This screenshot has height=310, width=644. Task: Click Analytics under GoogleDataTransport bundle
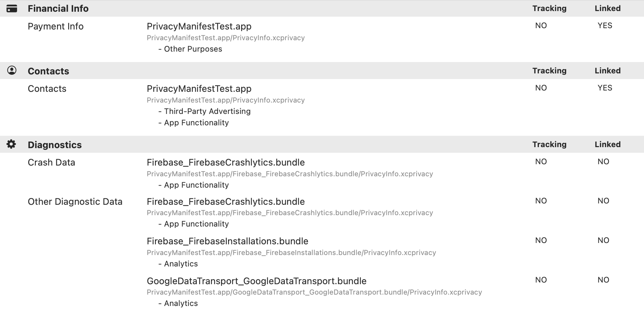pos(178,303)
